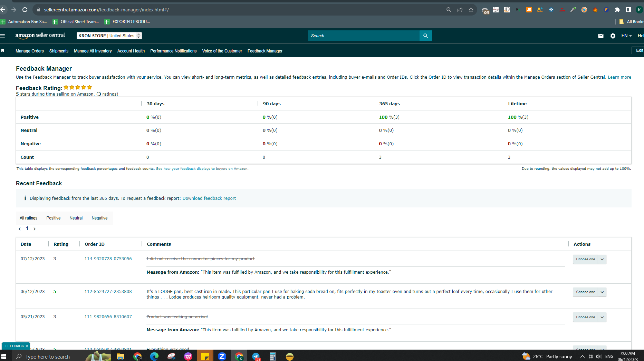Open the blue hexagon F extension
Viewport: 644px width, 361px height.
tap(606, 10)
